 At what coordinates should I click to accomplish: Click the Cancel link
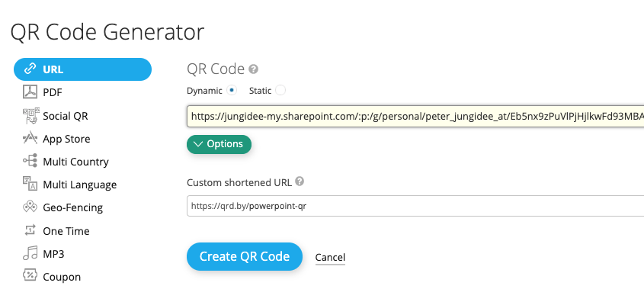point(330,257)
